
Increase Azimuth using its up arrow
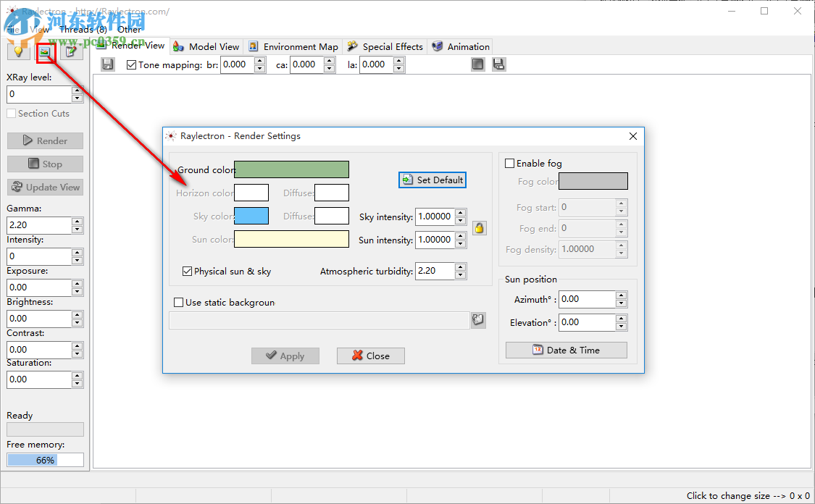(619, 295)
